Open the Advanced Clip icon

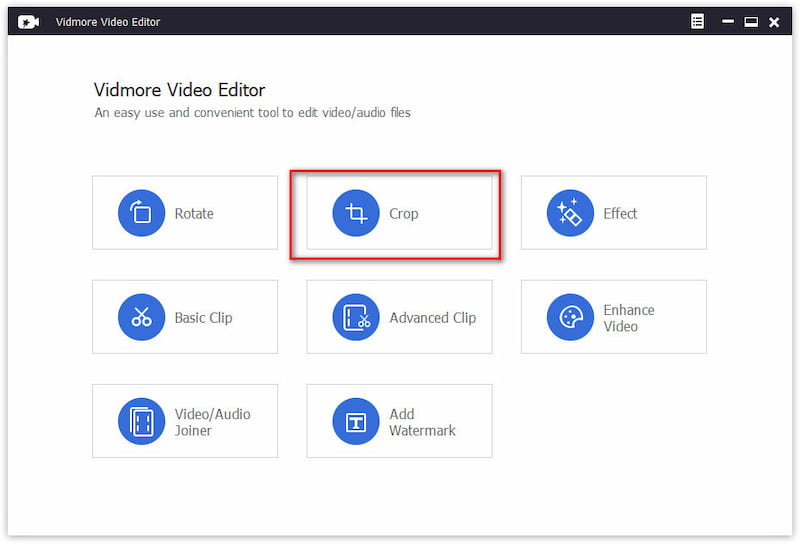click(x=356, y=317)
